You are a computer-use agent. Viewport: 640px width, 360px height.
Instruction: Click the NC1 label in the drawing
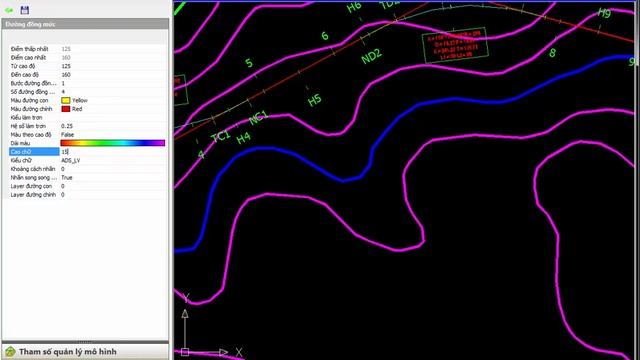[x=258, y=118]
